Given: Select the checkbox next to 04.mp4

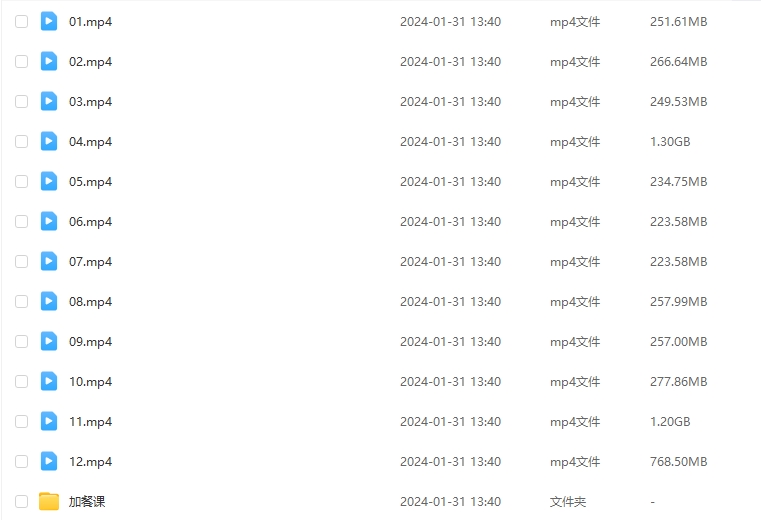Looking at the screenshot, I should tap(21, 141).
